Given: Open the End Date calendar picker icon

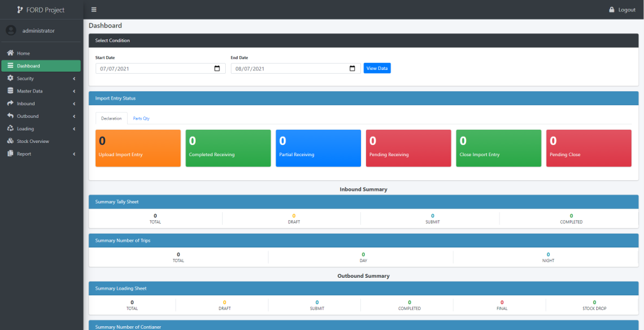Looking at the screenshot, I should pyautogui.click(x=352, y=68).
